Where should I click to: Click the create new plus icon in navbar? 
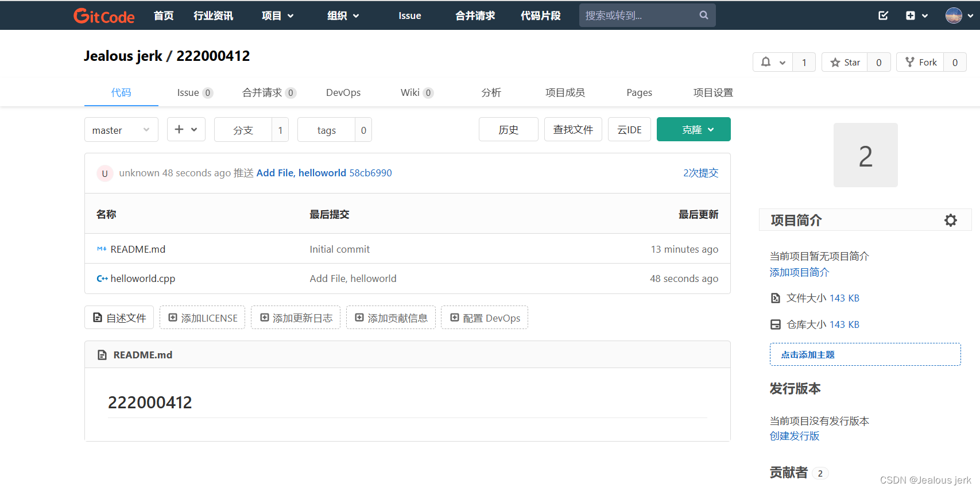coord(911,16)
